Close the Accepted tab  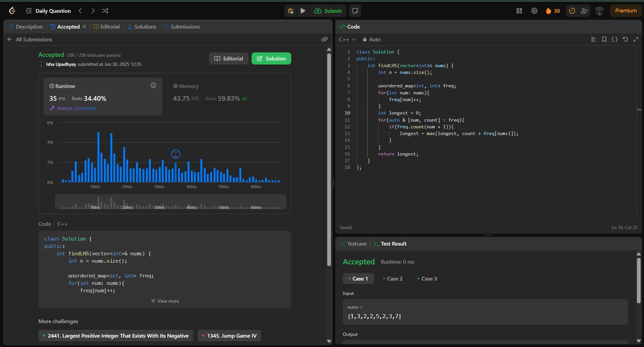pyautogui.click(x=84, y=26)
